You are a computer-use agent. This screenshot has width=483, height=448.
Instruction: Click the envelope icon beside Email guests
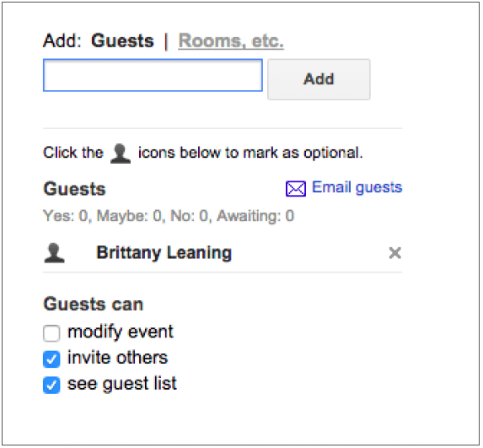pyautogui.click(x=296, y=188)
